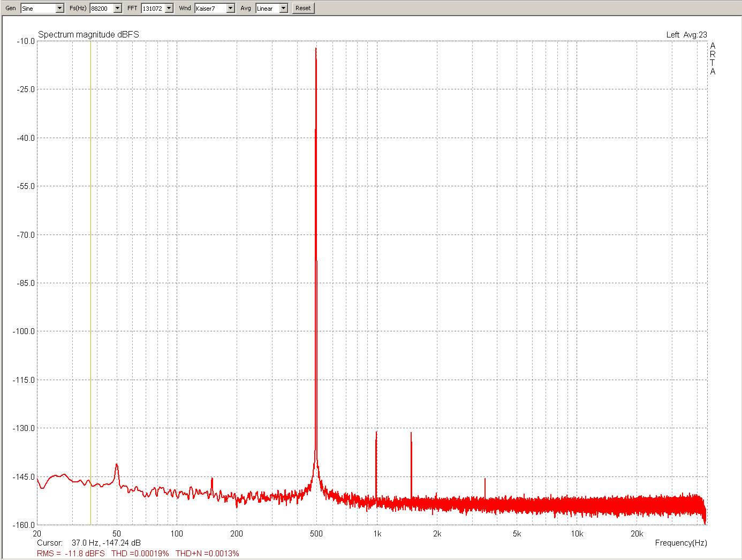The image size is (742, 560).
Task: Click the 'Left Avg:23' channel label
Action: [x=686, y=35]
